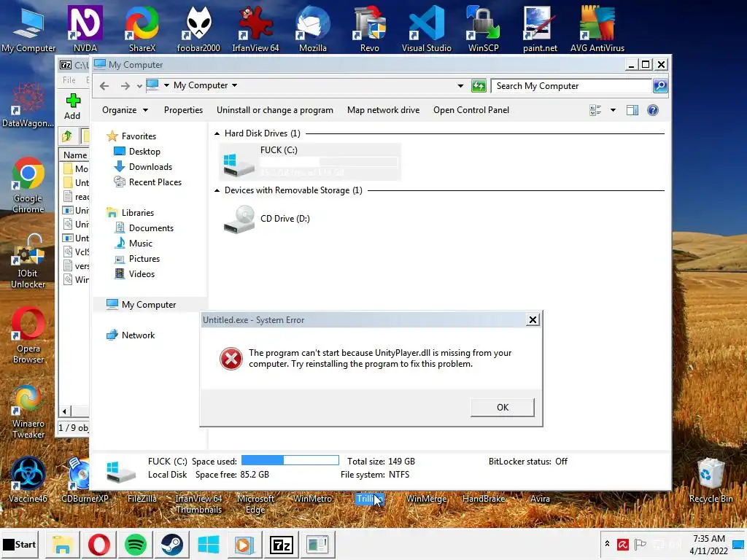Select Music library
This screenshot has height=560, width=747.
coord(141,244)
